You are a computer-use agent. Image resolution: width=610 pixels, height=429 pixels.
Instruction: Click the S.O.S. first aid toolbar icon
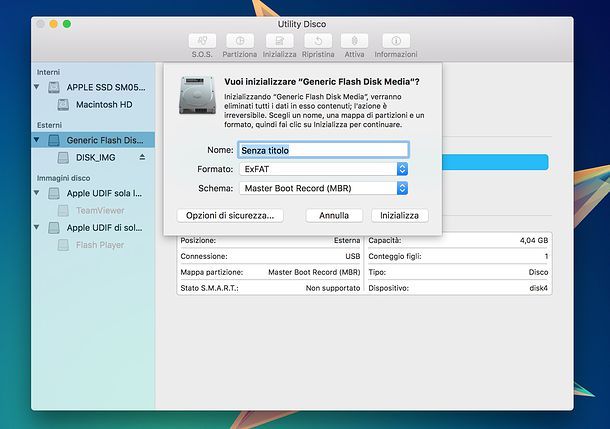(202, 40)
